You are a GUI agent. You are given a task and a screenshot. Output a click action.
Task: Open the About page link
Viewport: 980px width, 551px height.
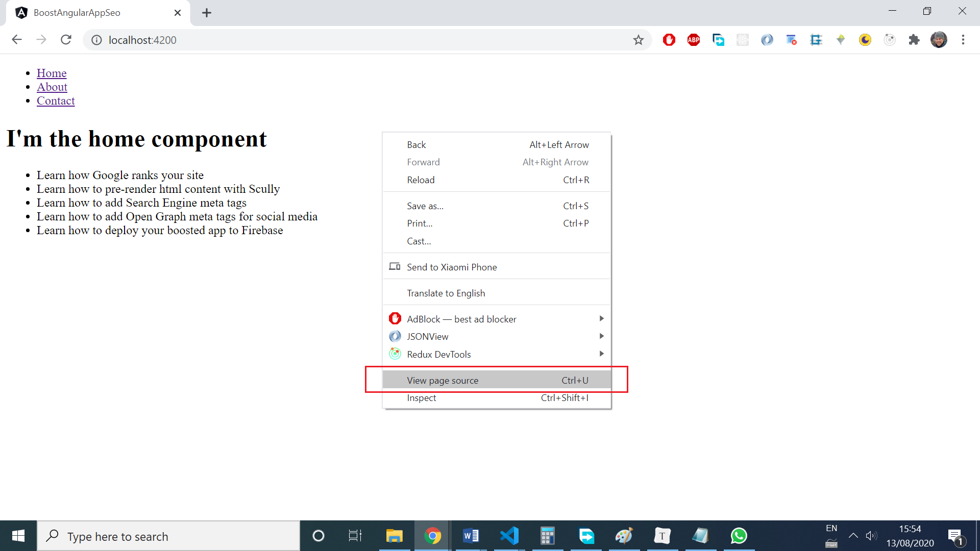52,87
